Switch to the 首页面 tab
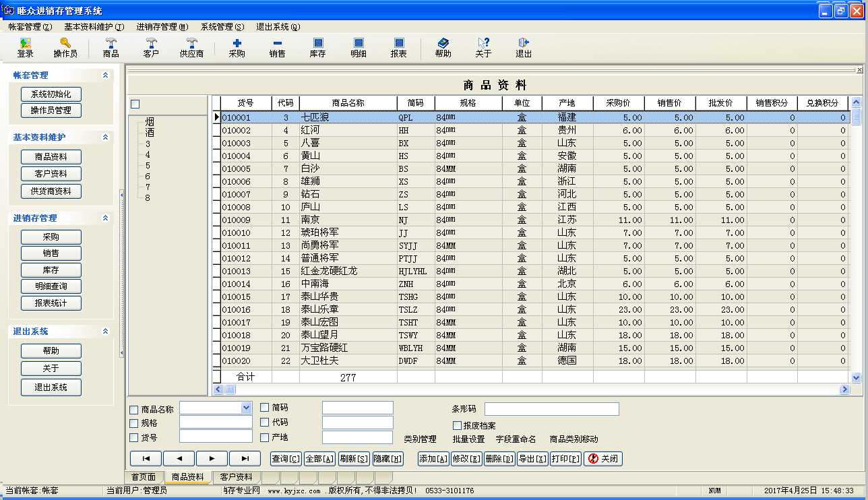 (x=144, y=477)
